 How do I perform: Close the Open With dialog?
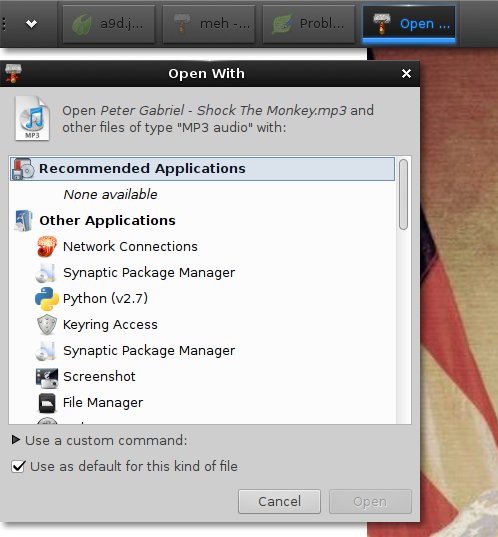pyautogui.click(x=406, y=73)
